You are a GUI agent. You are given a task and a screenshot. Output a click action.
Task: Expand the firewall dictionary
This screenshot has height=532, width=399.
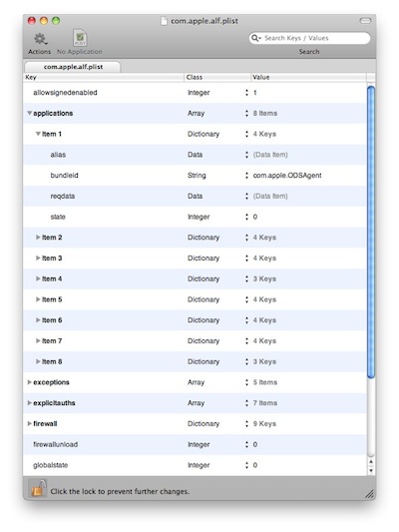click(30, 424)
